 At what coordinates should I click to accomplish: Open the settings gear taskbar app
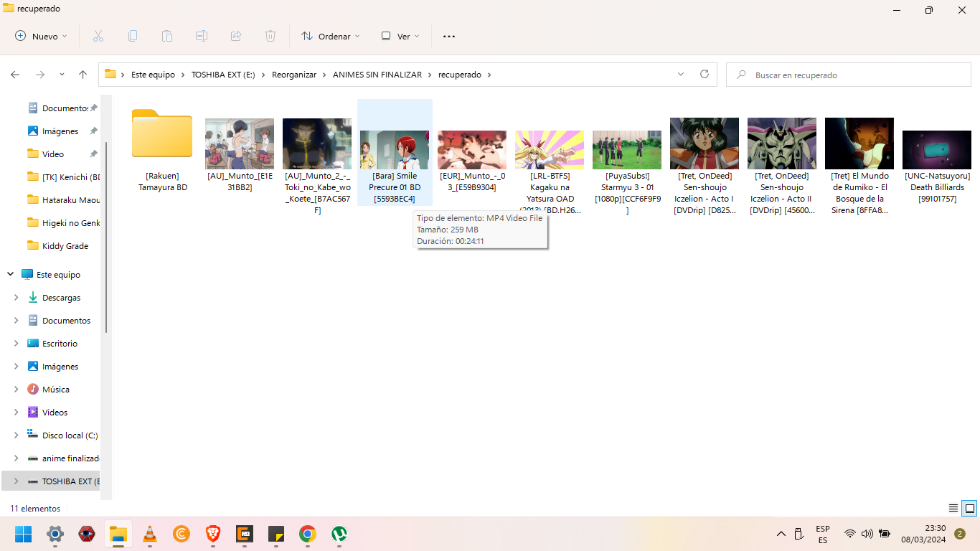pos(55,534)
